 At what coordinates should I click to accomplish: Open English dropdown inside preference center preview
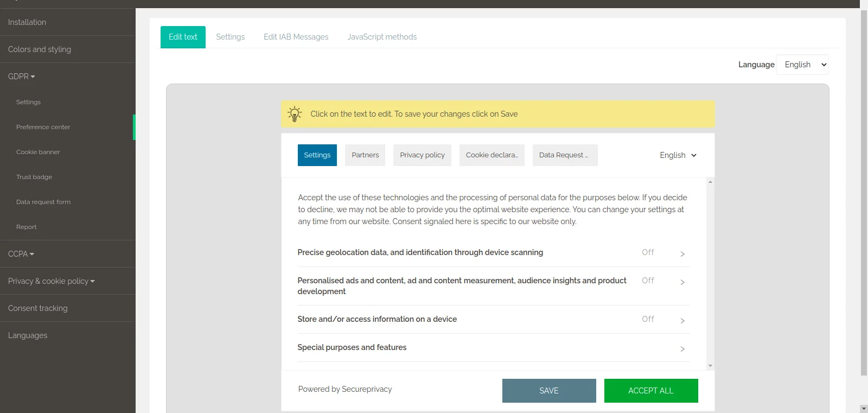pos(678,155)
